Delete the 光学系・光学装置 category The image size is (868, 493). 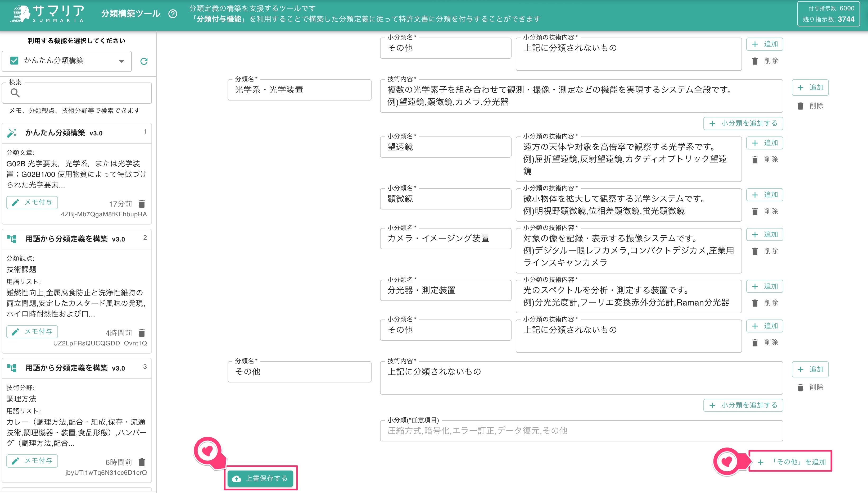[x=810, y=106]
